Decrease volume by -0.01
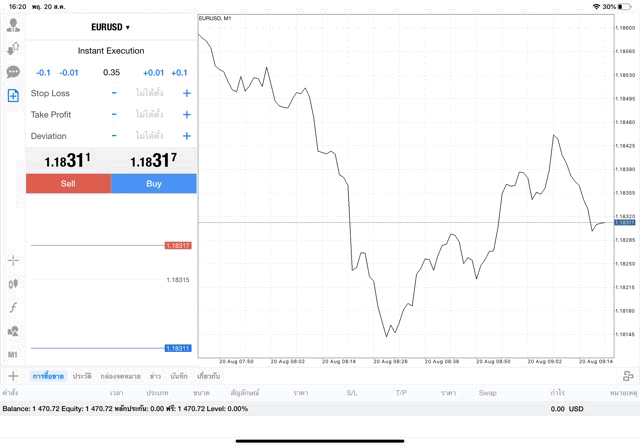This screenshot has height=447, width=640. [x=69, y=72]
